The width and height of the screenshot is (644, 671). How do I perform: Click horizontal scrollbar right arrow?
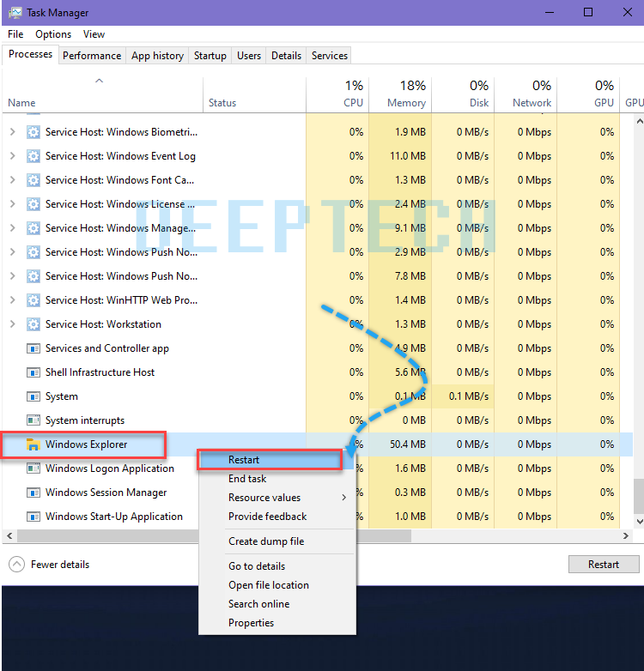[626, 535]
